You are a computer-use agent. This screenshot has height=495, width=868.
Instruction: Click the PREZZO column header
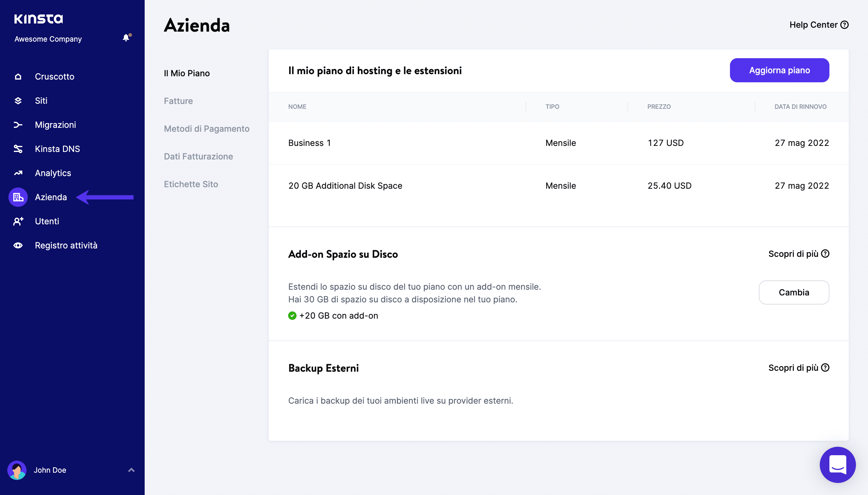659,106
